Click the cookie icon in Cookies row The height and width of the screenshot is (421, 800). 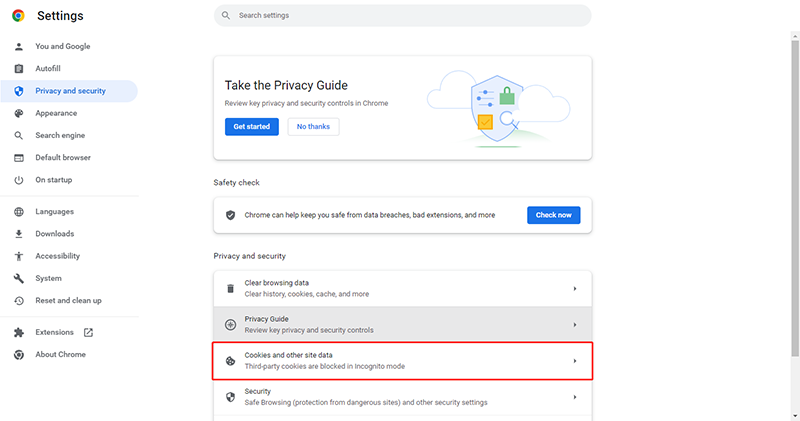pyautogui.click(x=231, y=361)
